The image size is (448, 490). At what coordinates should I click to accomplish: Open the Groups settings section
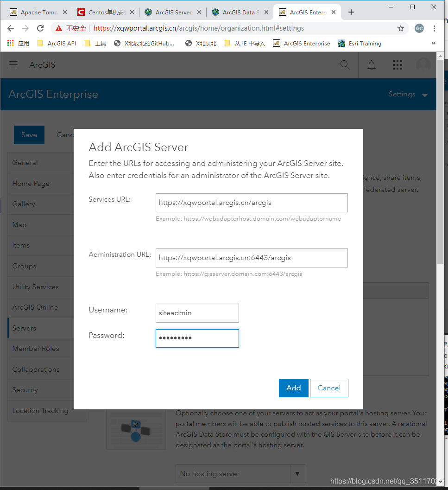click(41, 266)
